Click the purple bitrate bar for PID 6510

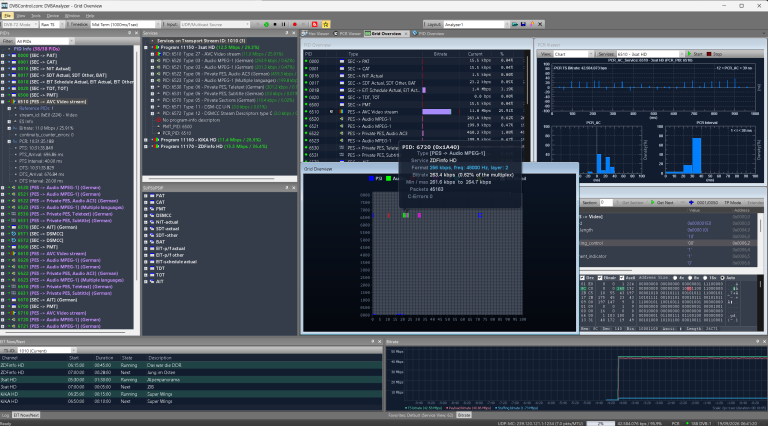(437, 112)
